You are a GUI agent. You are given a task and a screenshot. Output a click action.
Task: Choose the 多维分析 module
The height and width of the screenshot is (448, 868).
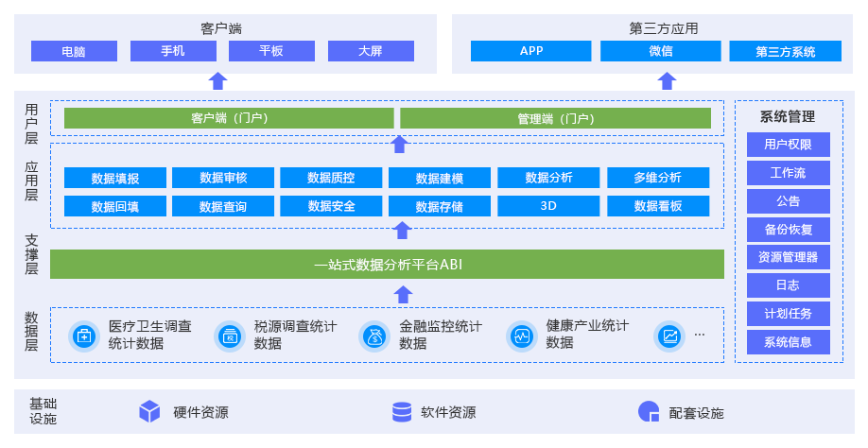click(658, 178)
